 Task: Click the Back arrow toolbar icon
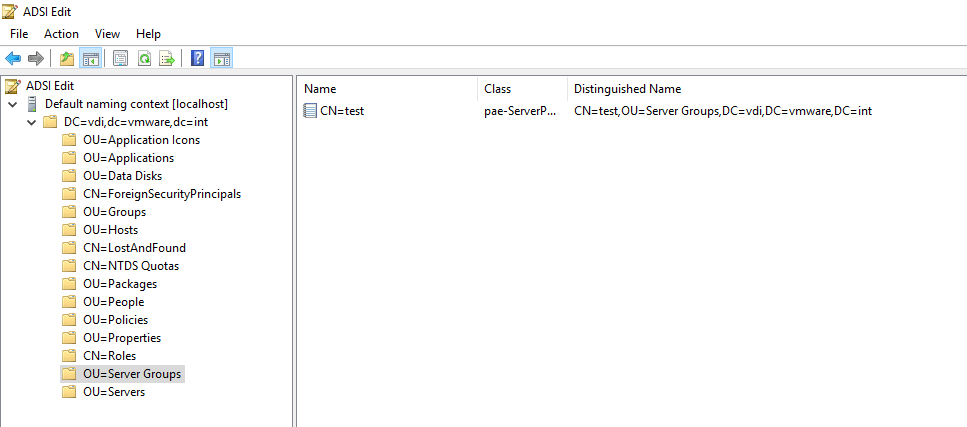point(13,59)
